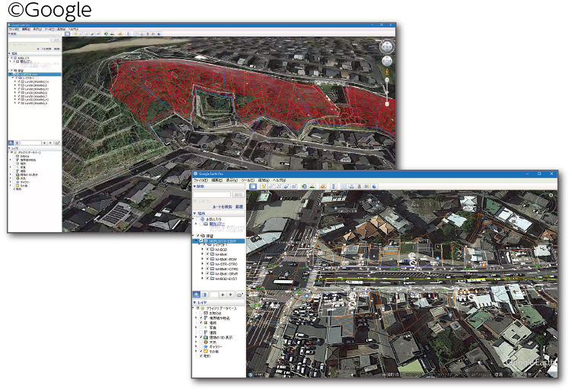This screenshot has height=392, width=572.
Task: Toggle sidebar icon in front window toolbar
Action: coord(253,186)
